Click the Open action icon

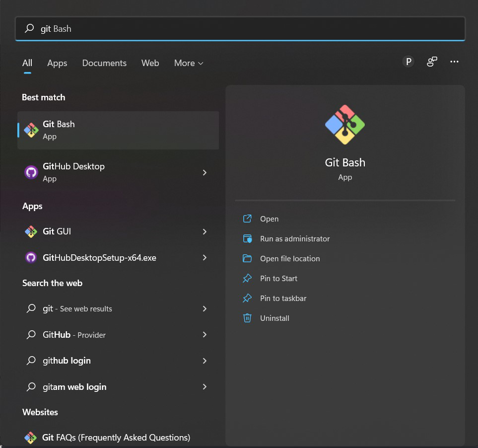pyautogui.click(x=247, y=219)
